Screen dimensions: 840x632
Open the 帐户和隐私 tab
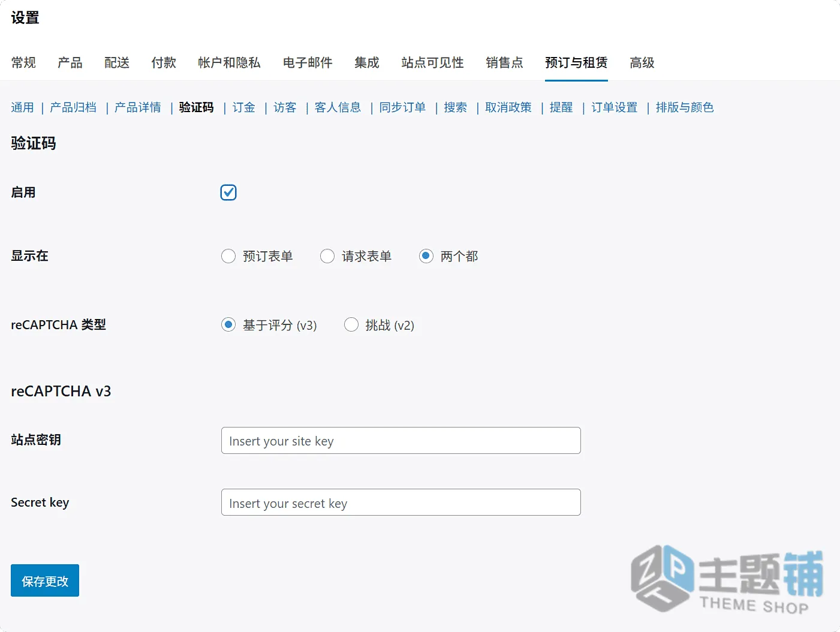pos(229,62)
